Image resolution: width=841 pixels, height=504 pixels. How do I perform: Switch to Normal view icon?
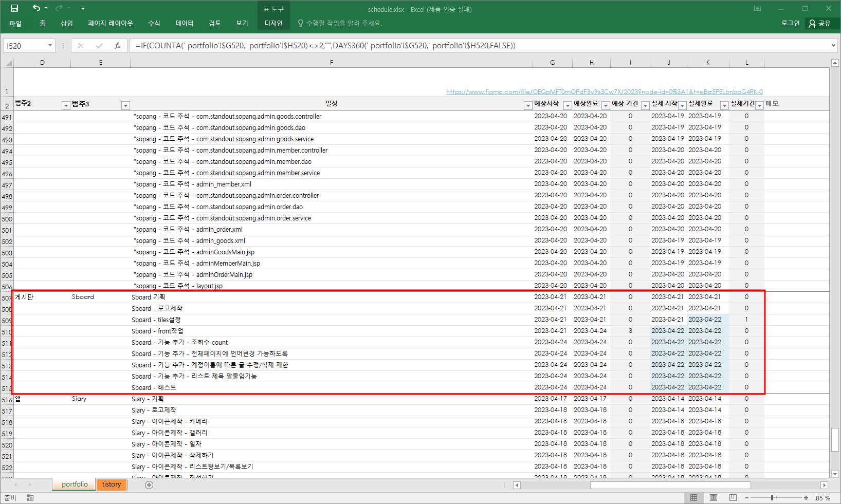(694, 498)
